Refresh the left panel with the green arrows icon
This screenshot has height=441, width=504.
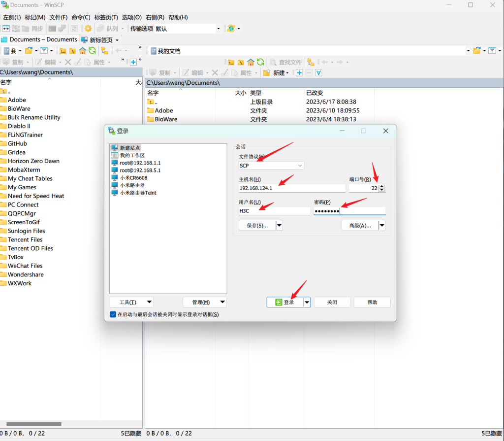click(x=92, y=50)
